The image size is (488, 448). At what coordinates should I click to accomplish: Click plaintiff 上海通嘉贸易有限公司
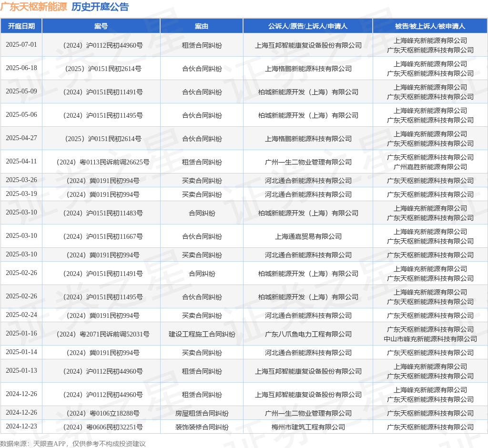pyautogui.click(x=308, y=236)
